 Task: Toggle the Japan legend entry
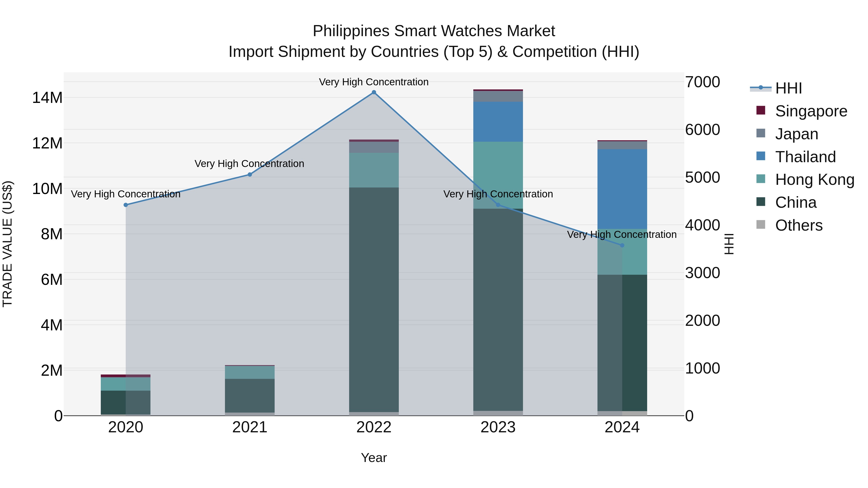(787, 134)
